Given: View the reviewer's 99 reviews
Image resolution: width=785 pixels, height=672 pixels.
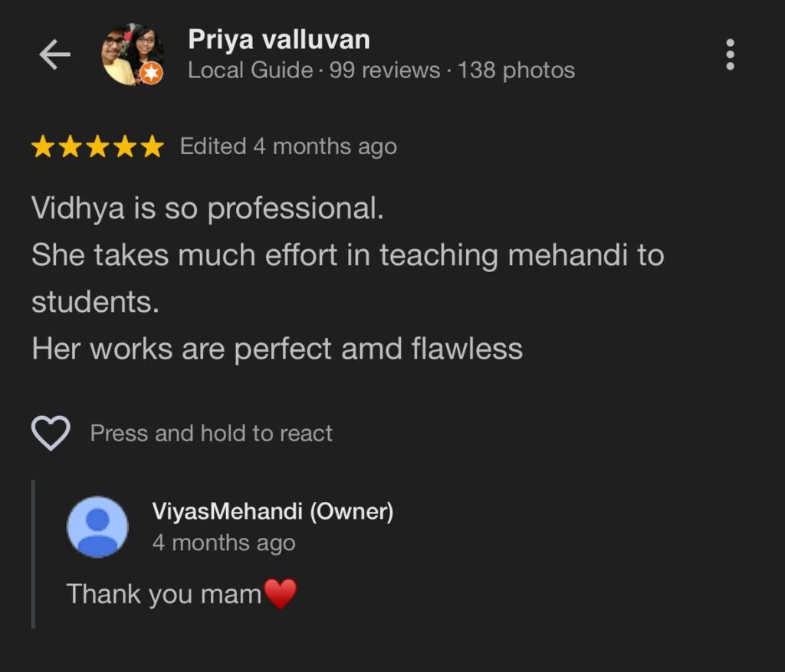Looking at the screenshot, I should (x=385, y=71).
